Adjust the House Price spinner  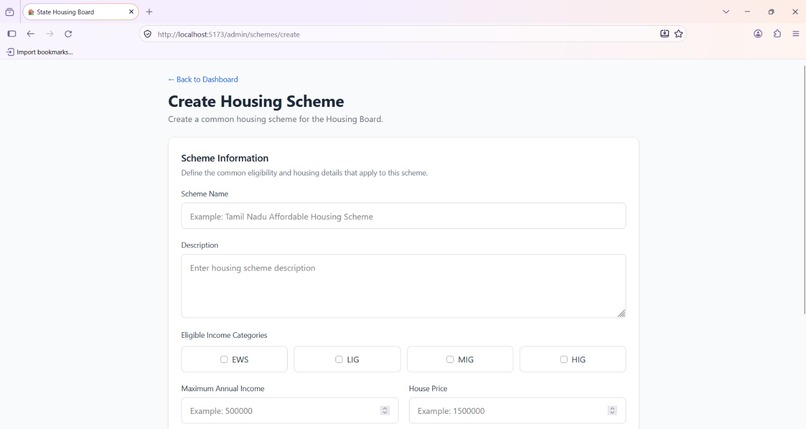(x=612, y=411)
